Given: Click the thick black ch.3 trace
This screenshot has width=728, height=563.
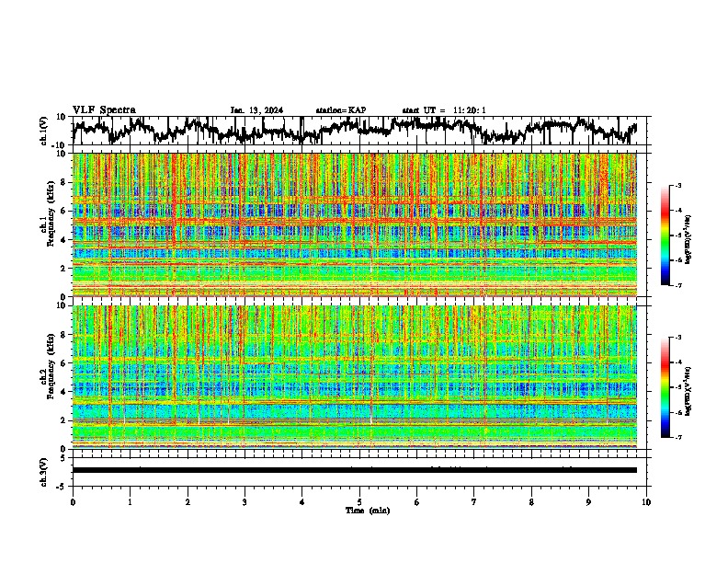Looking at the screenshot, I should (x=355, y=470).
